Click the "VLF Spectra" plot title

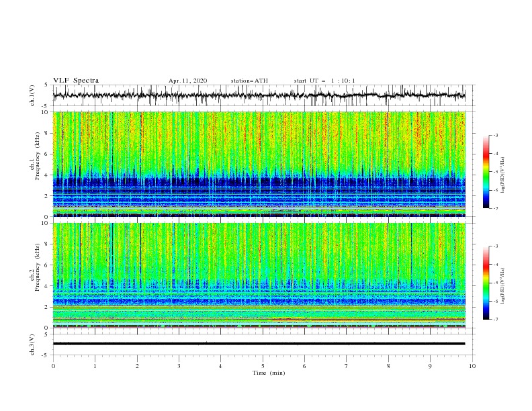(x=76, y=81)
